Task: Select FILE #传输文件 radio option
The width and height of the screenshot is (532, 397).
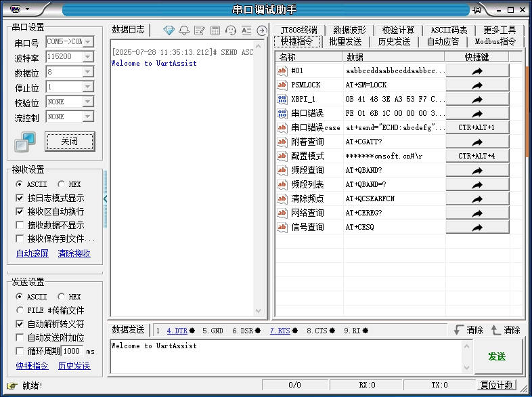Action: click(x=20, y=310)
